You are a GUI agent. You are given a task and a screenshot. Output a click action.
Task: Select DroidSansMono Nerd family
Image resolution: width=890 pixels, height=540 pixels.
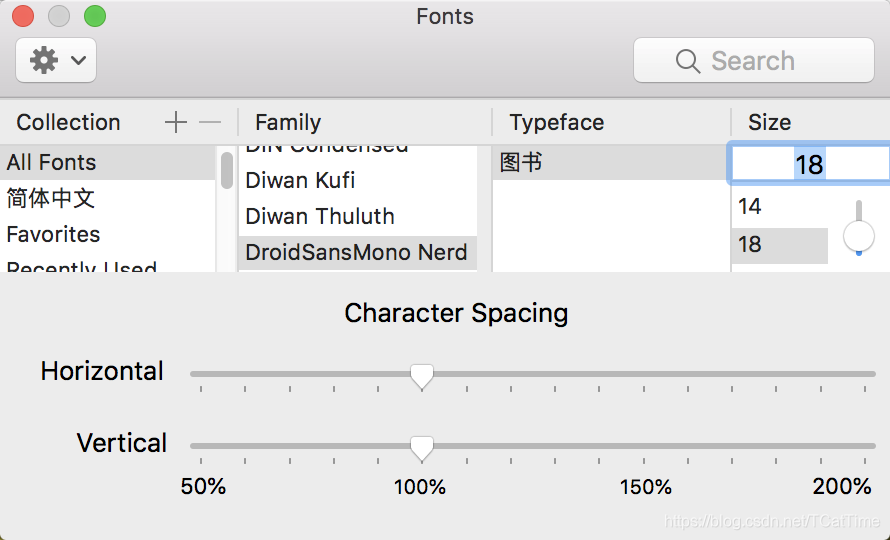tap(356, 252)
